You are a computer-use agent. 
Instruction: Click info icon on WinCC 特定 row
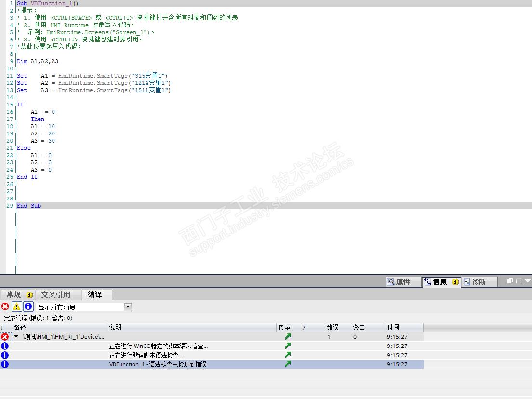(5, 346)
